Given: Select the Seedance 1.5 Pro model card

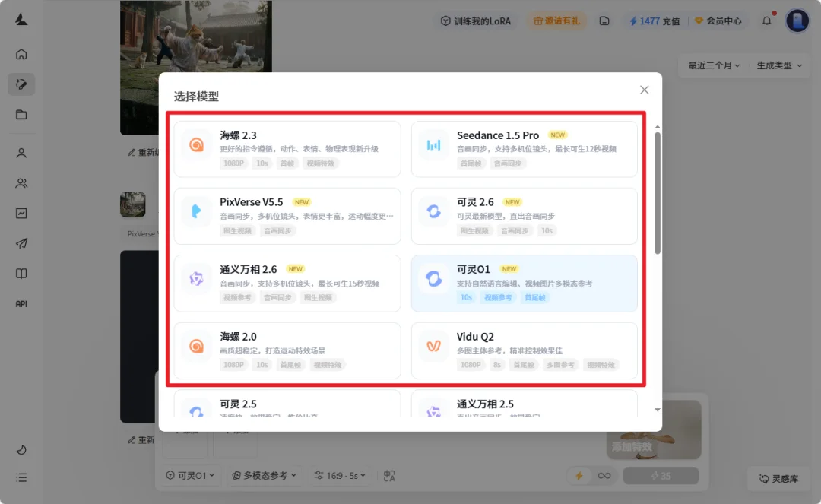Looking at the screenshot, I should (523, 147).
